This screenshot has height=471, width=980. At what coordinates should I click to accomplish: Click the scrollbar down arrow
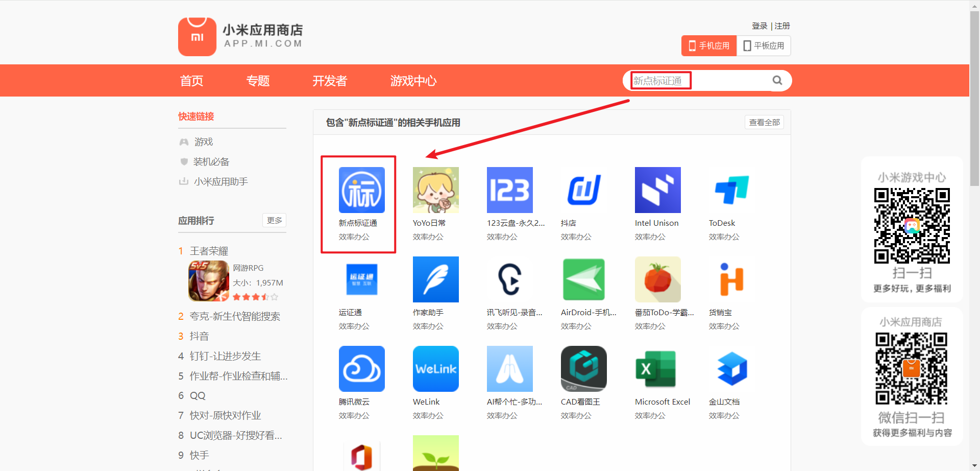[x=974, y=466]
